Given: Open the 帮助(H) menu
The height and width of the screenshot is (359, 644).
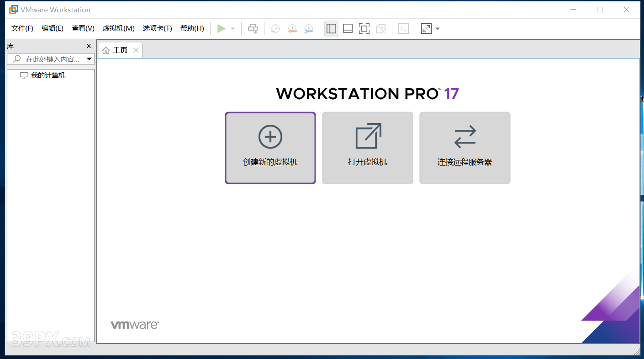Looking at the screenshot, I should tap(192, 28).
